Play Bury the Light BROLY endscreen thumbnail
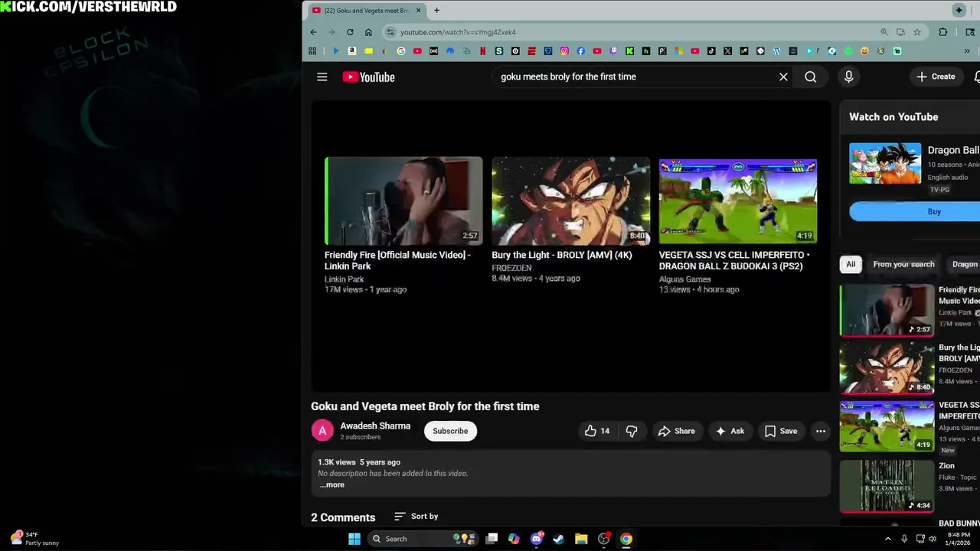This screenshot has height=551, width=980. pyautogui.click(x=570, y=201)
